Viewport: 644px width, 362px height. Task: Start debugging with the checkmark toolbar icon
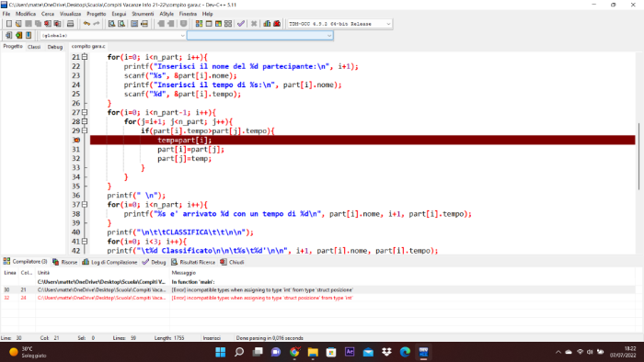point(241,24)
